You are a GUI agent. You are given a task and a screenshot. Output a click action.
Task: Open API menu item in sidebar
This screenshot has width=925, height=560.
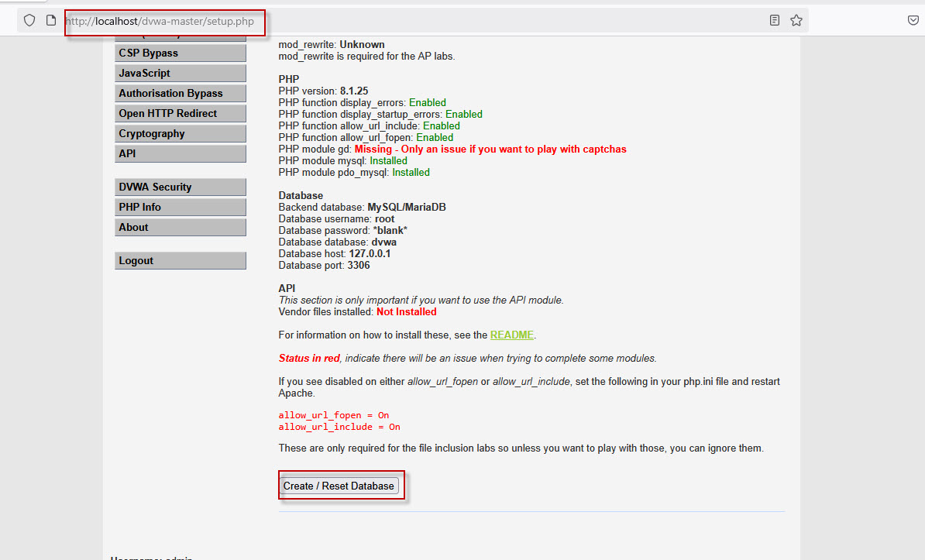click(x=181, y=153)
